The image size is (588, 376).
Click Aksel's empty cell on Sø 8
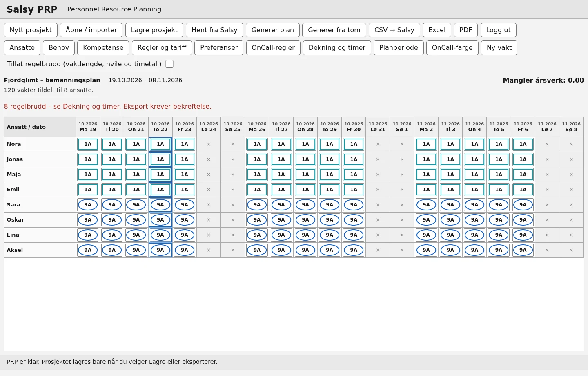[571, 250]
